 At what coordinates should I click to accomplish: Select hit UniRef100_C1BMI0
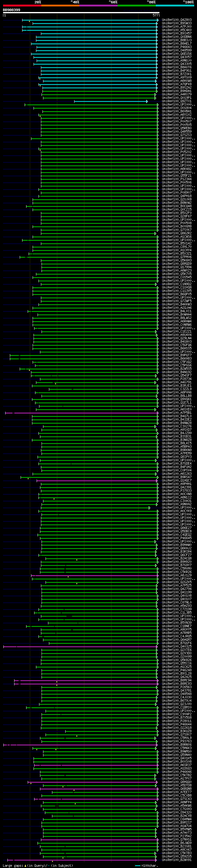pos(177,708)
